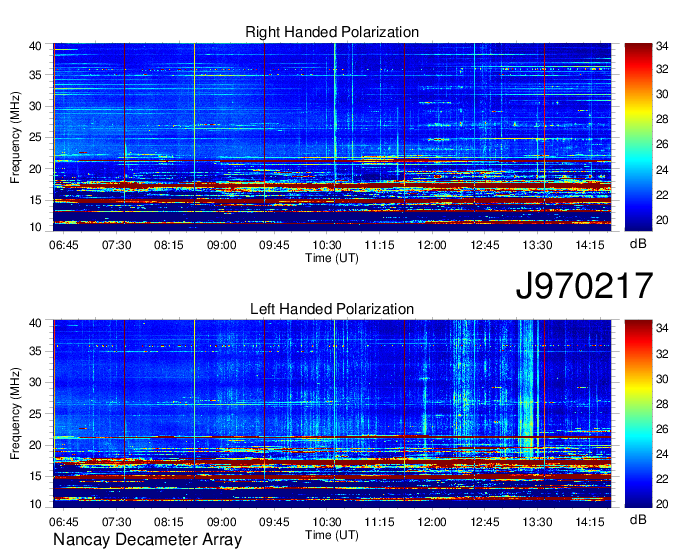Click the "14:15" time tick on the right-handed plot
Image resolution: width=680 pixels, height=552 pixels.
click(x=590, y=245)
